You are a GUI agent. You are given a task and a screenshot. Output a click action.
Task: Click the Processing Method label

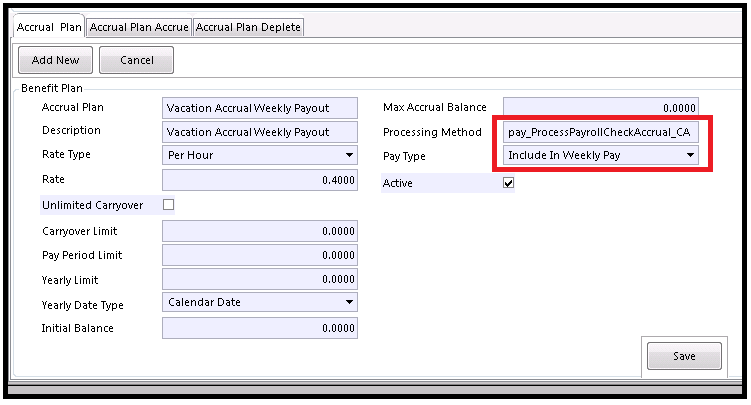pyautogui.click(x=432, y=132)
